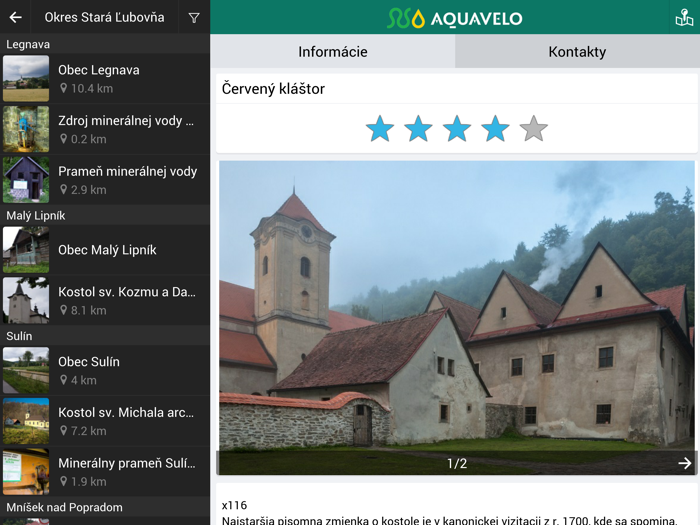Switch to the Kontakty tab
The height and width of the screenshot is (525, 700).
tap(577, 51)
